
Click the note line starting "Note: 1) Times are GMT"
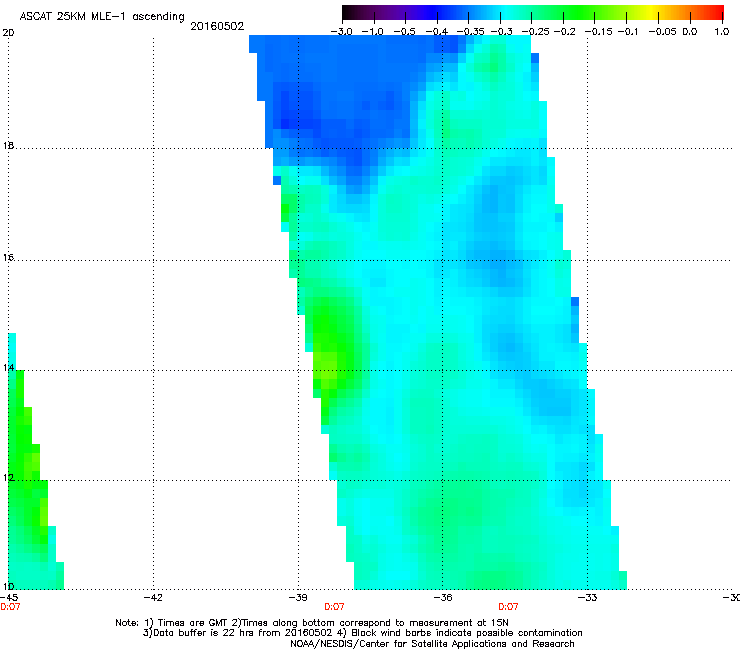point(312,623)
